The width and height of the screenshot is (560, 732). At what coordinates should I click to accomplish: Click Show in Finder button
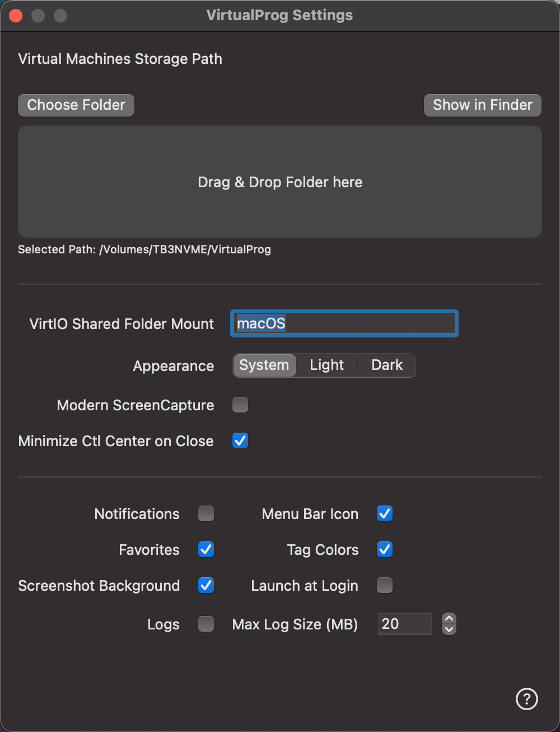[483, 105]
